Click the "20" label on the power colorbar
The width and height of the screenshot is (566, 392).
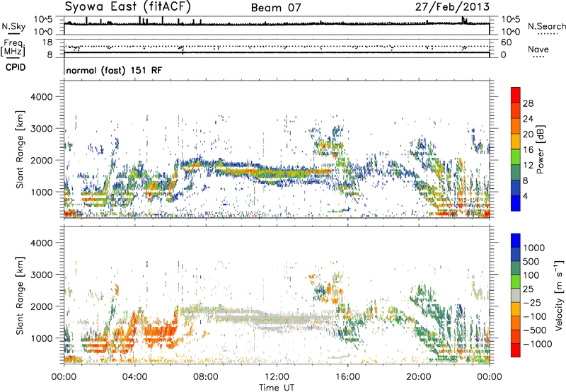click(528, 134)
